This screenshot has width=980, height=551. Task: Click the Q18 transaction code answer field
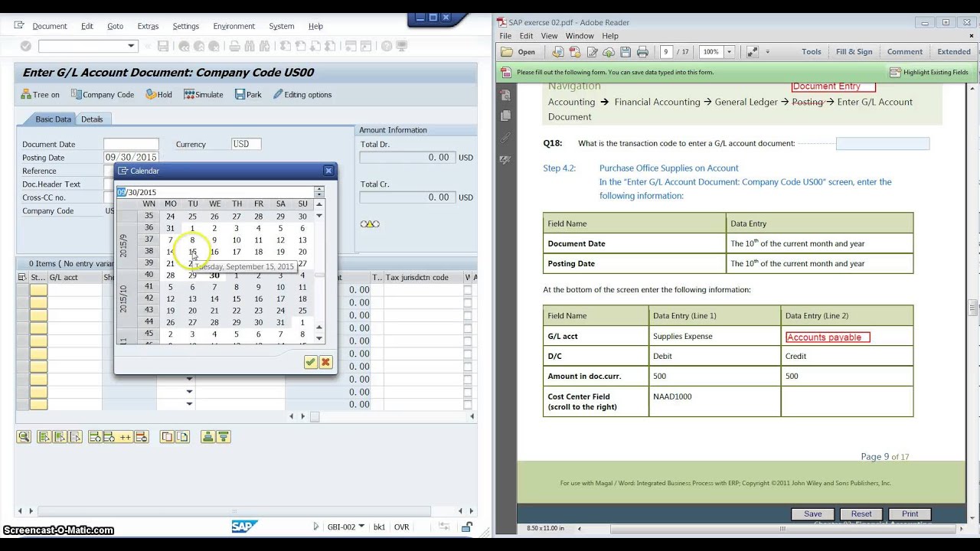tap(882, 143)
